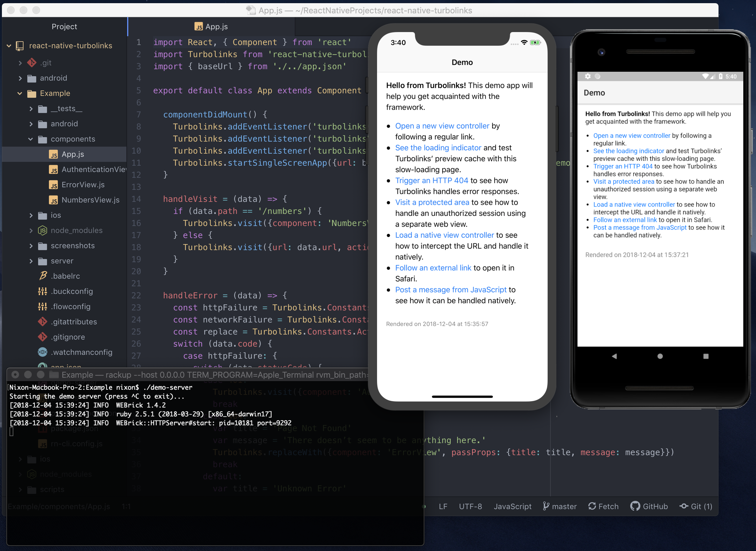Image resolution: width=756 pixels, height=551 pixels.
Task: Collapse the components folder
Action: [31, 139]
